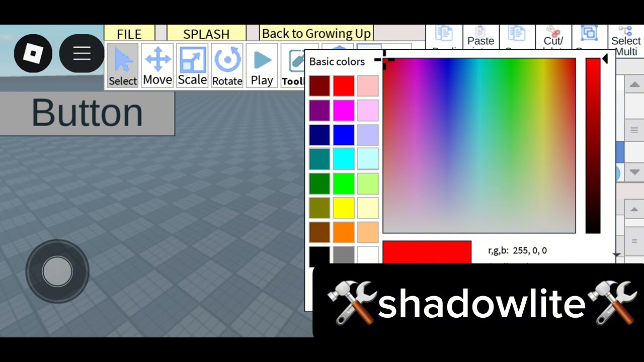
Task: Pick the olive basic color
Action: (x=319, y=208)
